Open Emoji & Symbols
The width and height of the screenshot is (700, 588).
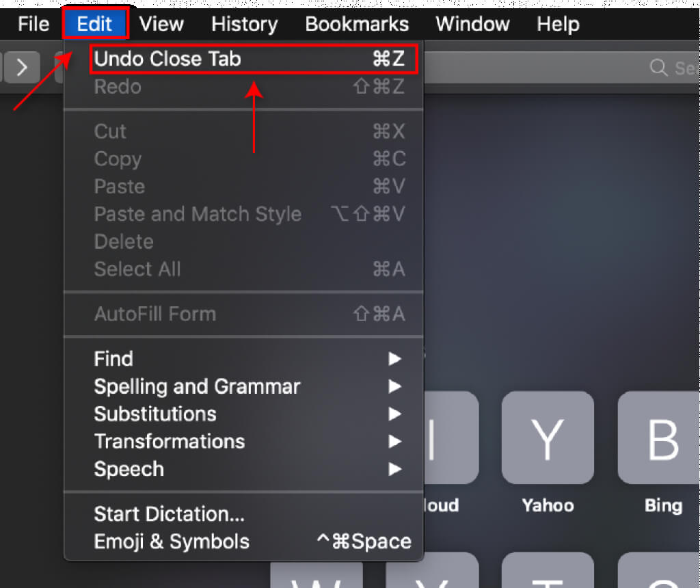(x=172, y=542)
